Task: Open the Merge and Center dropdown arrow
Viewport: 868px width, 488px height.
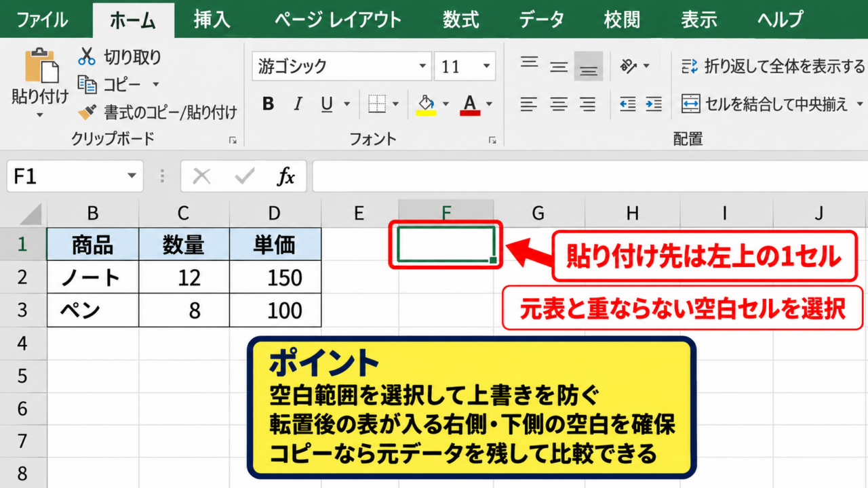Action: [859, 104]
